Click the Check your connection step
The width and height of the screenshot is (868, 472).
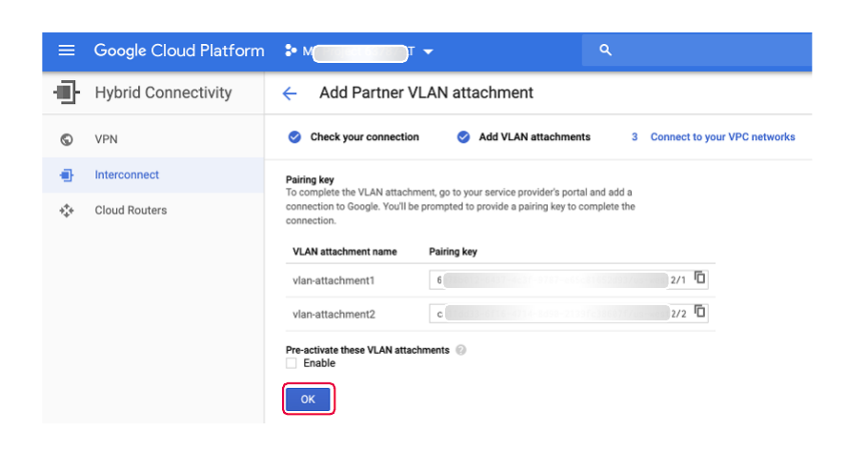click(x=364, y=137)
